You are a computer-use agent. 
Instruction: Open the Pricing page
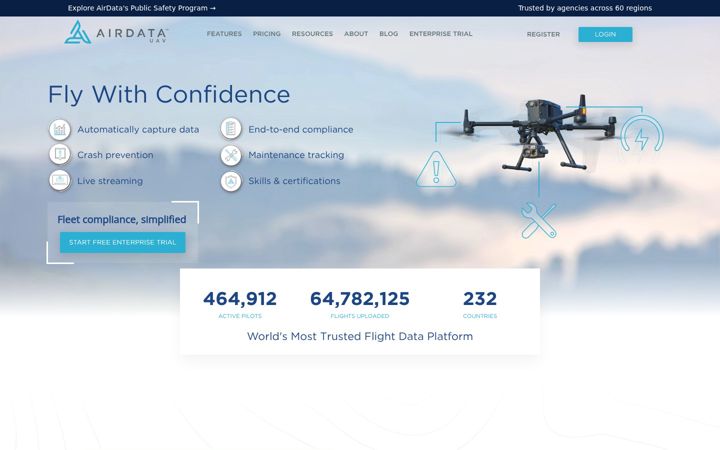pos(266,34)
